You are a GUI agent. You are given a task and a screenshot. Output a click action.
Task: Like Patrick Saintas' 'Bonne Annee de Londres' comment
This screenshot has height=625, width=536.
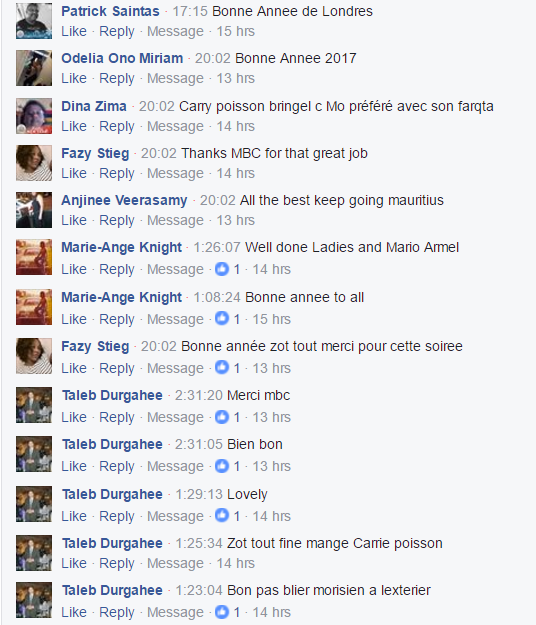(x=74, y=31)
